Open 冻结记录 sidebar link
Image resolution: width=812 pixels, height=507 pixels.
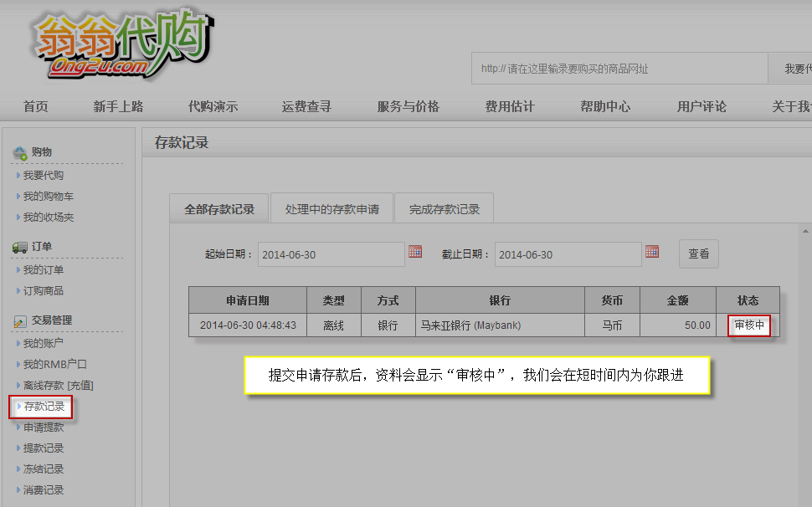(x=44, y=469)
